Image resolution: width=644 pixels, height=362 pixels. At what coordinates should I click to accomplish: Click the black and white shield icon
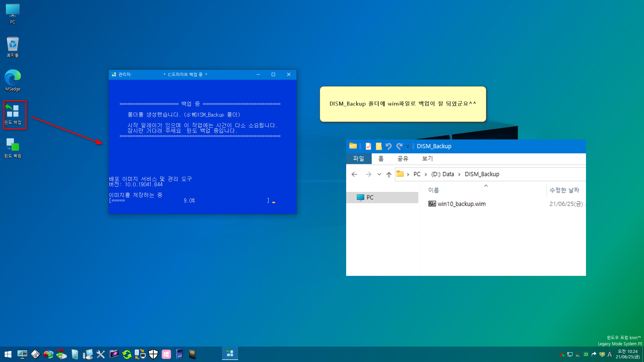(153, 354)
